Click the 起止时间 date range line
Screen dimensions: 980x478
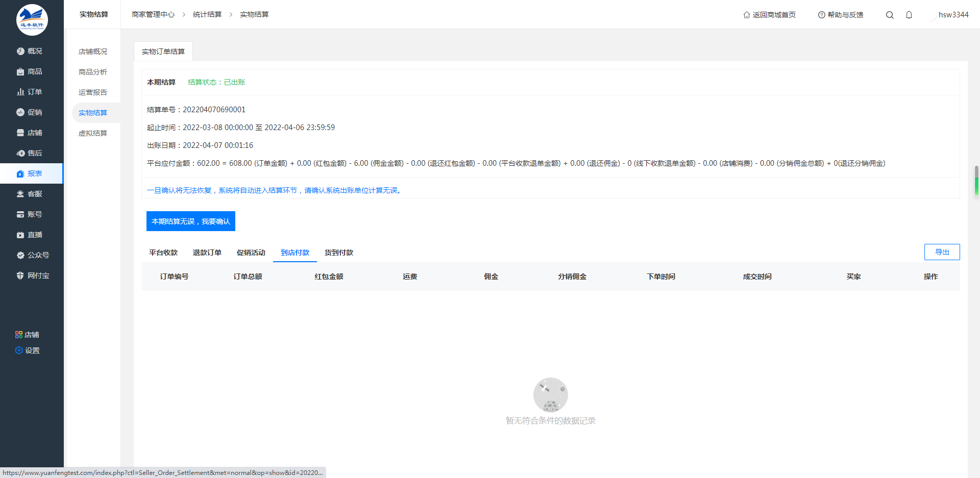click(241, 128)
